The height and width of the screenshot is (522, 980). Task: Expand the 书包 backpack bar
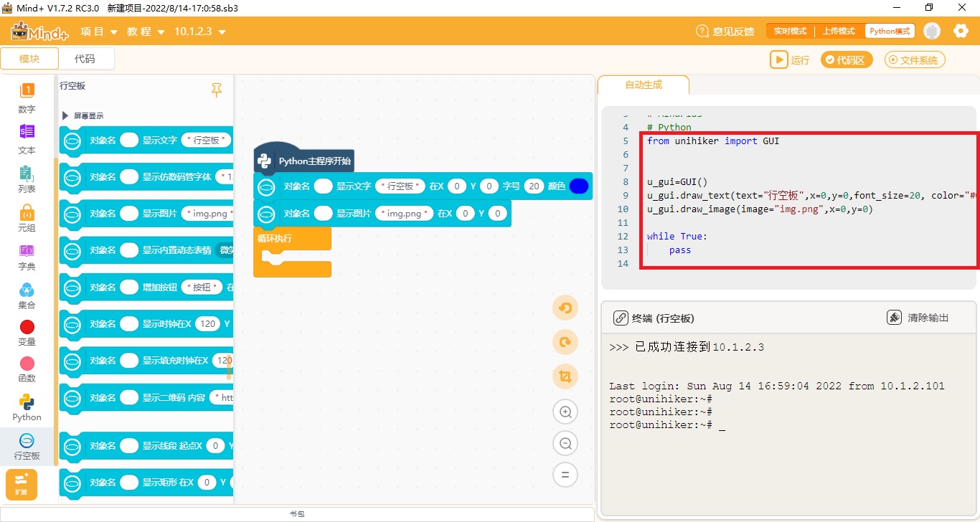pyautogui.click(x=297, y=514)
